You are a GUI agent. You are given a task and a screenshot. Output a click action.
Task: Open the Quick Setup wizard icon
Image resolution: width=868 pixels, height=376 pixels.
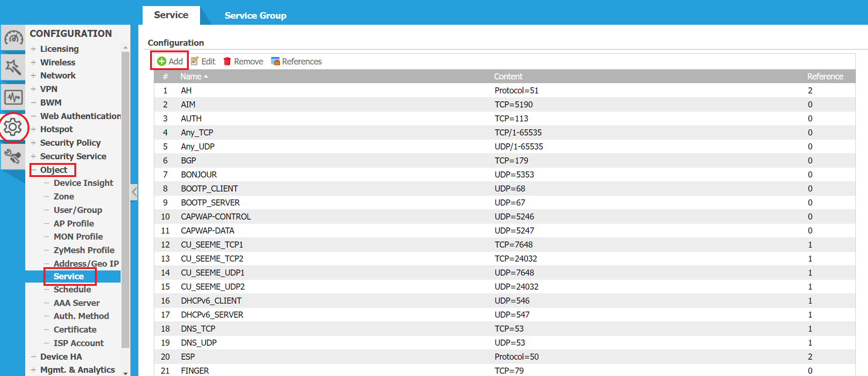13,67
